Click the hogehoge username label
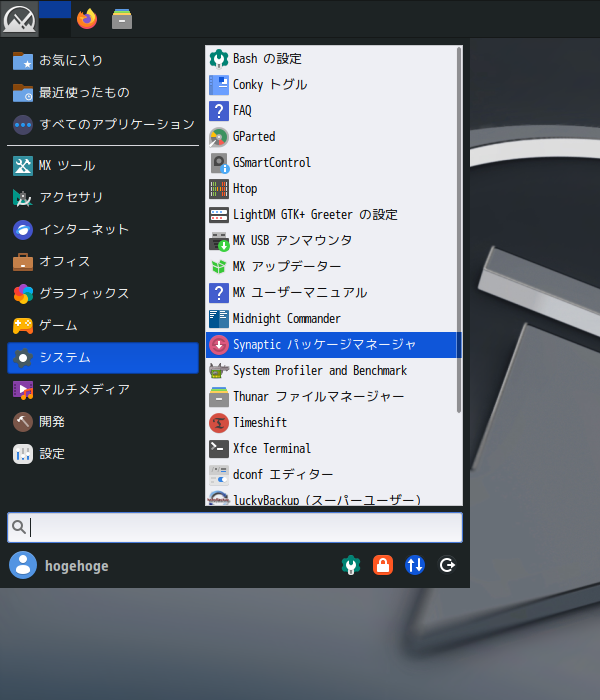600x700 pixels. tap(77, 566)
